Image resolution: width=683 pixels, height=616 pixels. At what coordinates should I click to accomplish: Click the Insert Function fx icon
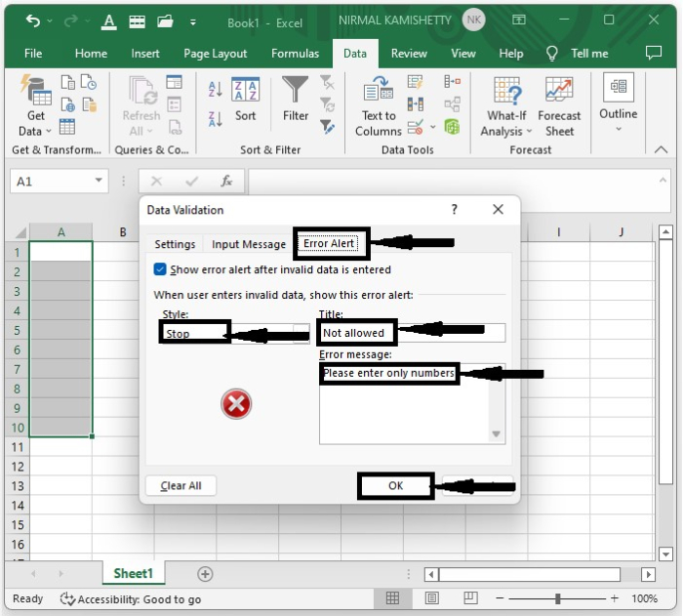pos(226,182)
